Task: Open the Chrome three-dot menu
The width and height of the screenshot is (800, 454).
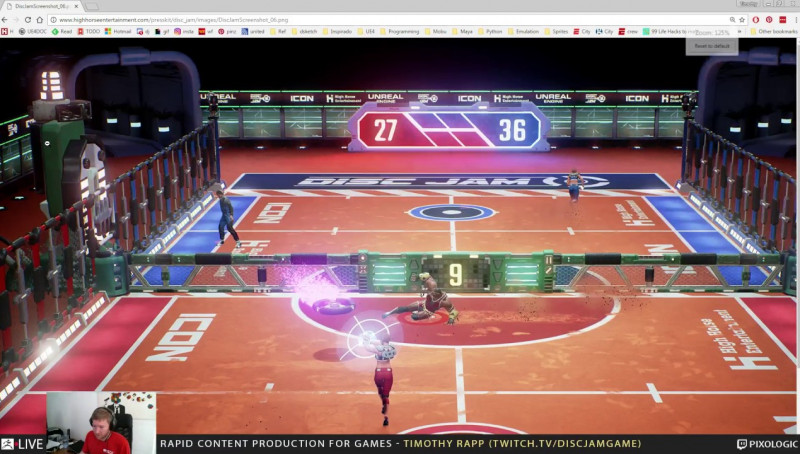Action: point(795,20)
